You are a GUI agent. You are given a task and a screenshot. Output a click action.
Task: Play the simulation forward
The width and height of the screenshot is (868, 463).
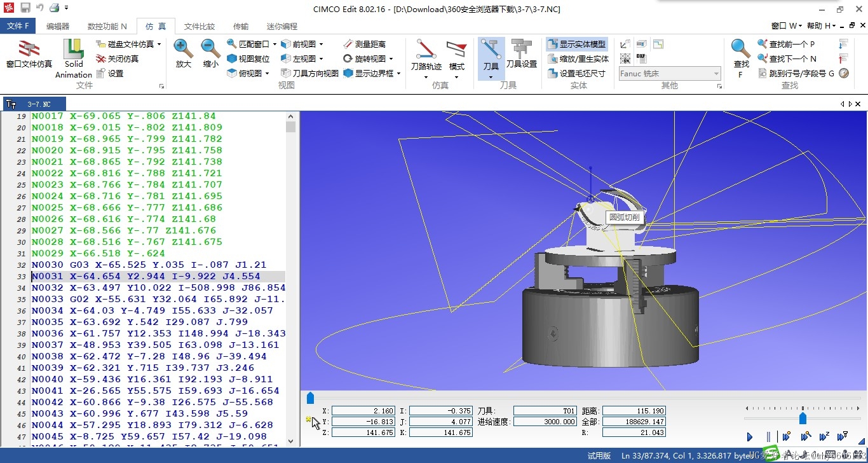click(750, 437)
